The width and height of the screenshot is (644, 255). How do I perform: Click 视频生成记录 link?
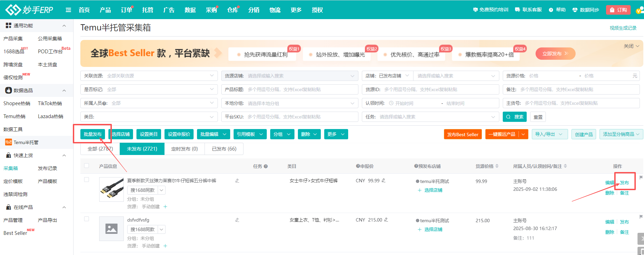[623, 28]
